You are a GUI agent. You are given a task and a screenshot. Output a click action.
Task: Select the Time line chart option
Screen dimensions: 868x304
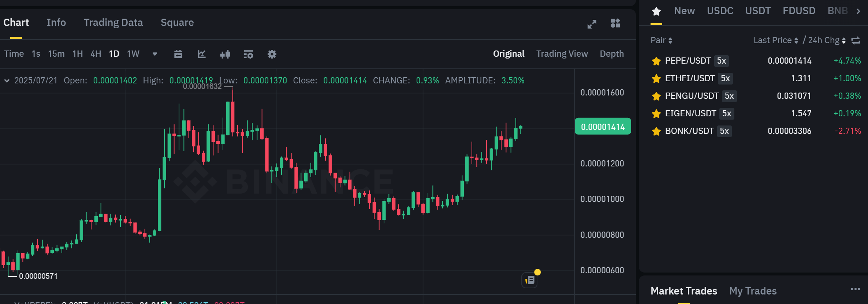tap(14, 54)
